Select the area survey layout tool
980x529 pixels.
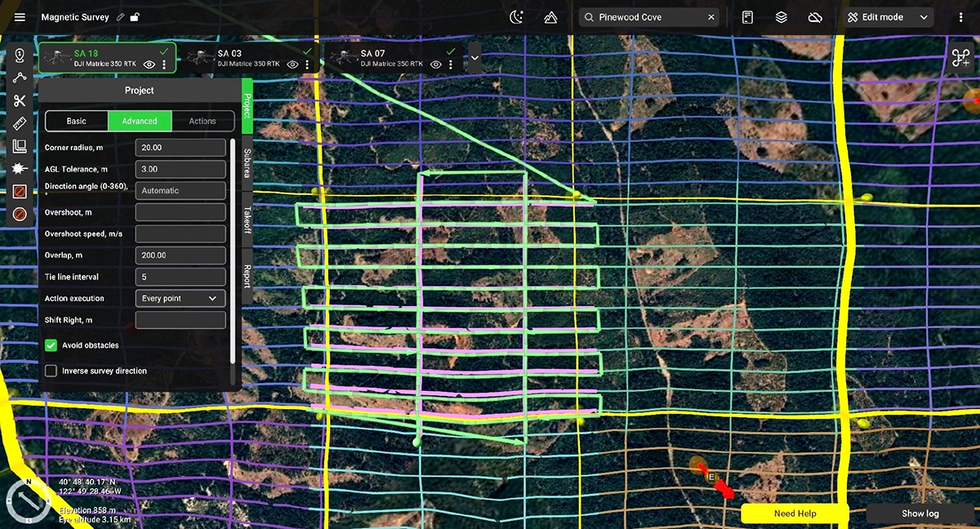click(x=20, y=146)
